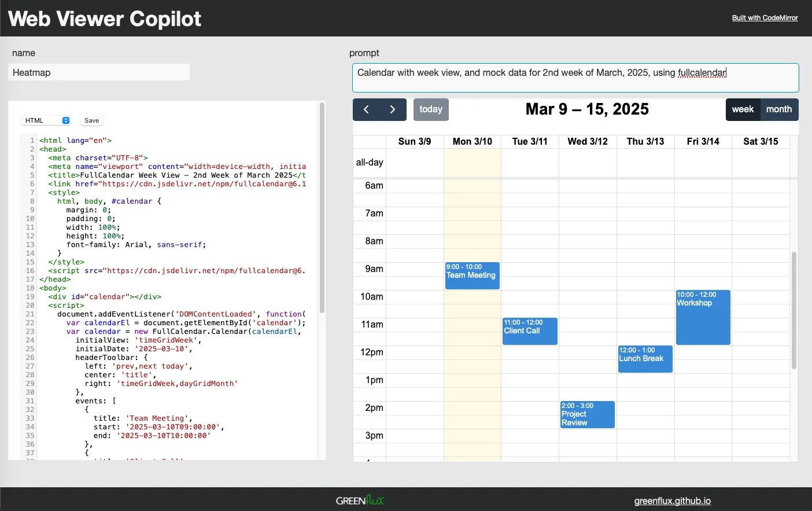The image size is (812, 511).
Task: Click the today button
Action: [430, 109]
